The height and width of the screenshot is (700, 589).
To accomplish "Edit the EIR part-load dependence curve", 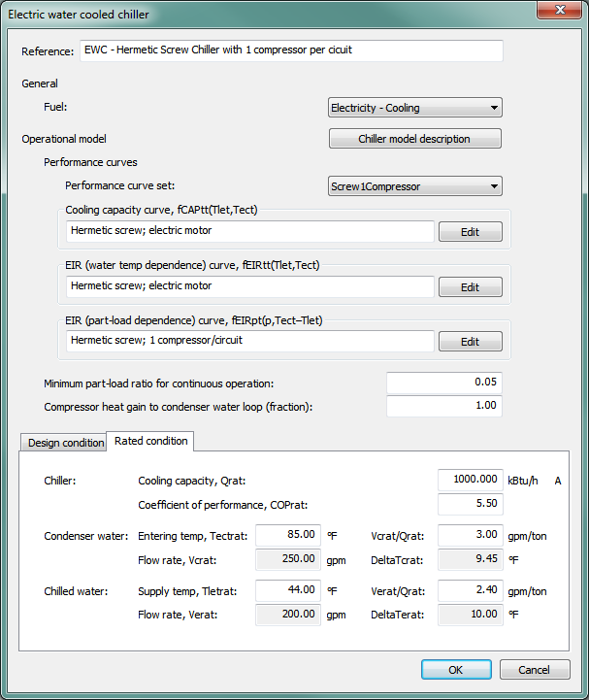I will click(470, 341).
